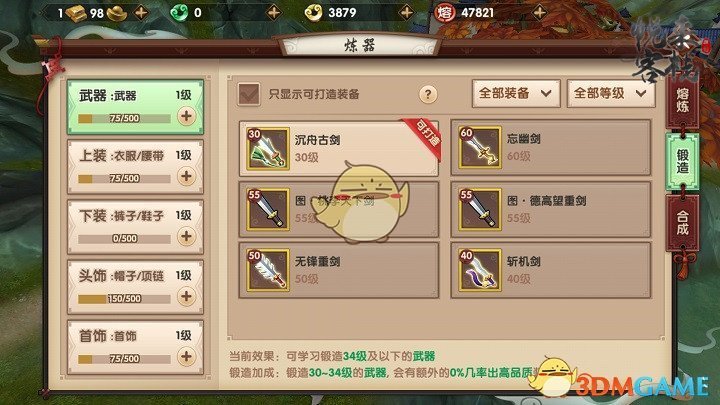Open the 全部装备 dropdown
This screenshot has width=720, height=405.
(516, 94)
